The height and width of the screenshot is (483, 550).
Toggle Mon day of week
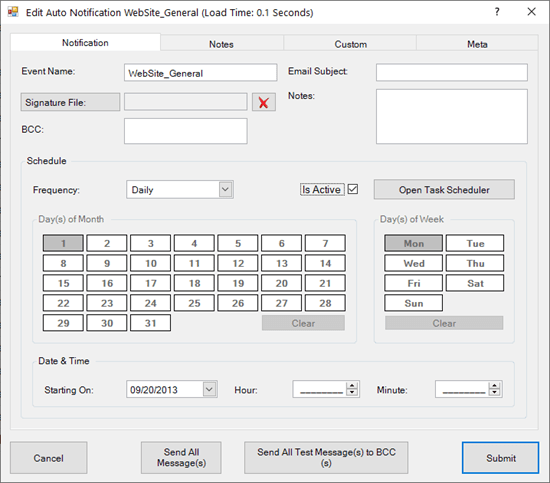point(413,243)
